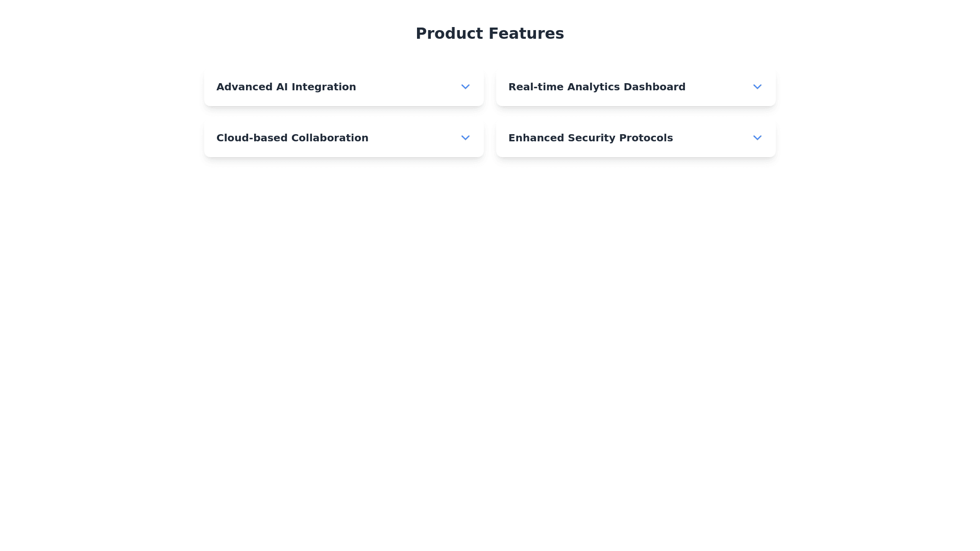Click the "Enhanced Security Protocols" title text

(591, 138)
